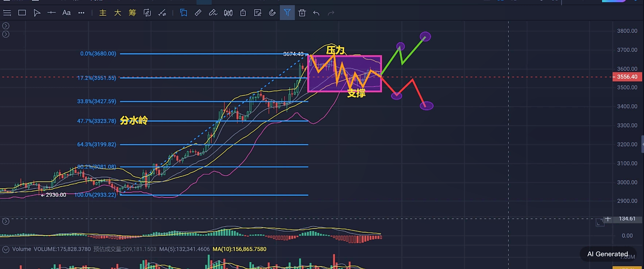Click the yellow 大 indicator button
The width and height of the screenshot is (644, 269).
click(117, 13)
